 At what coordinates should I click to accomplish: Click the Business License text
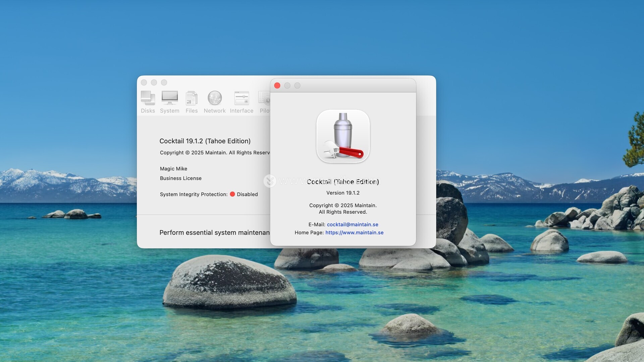click(180, 178)
